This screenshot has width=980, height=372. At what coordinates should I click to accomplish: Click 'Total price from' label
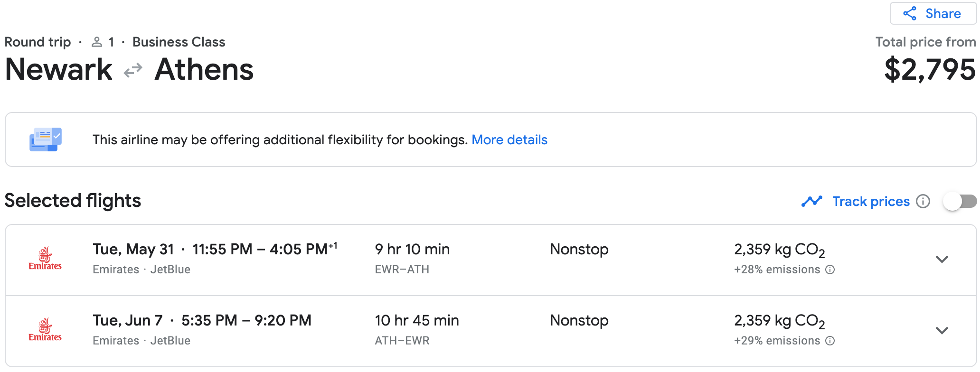click(926, 42)
